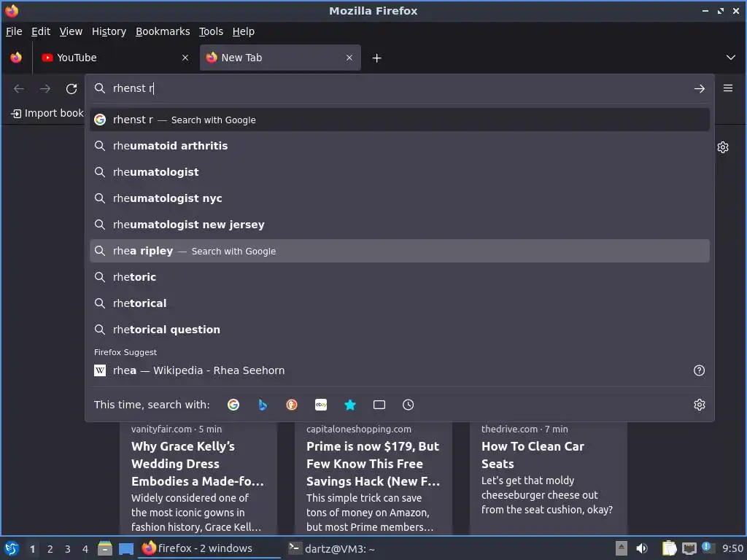
Task: Choose suggestion "rheumatoid arthritis"
Action: point(400,146)
